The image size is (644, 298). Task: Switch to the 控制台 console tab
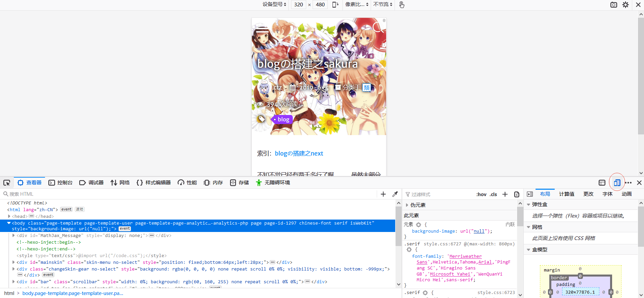click(x=60, y=183)
